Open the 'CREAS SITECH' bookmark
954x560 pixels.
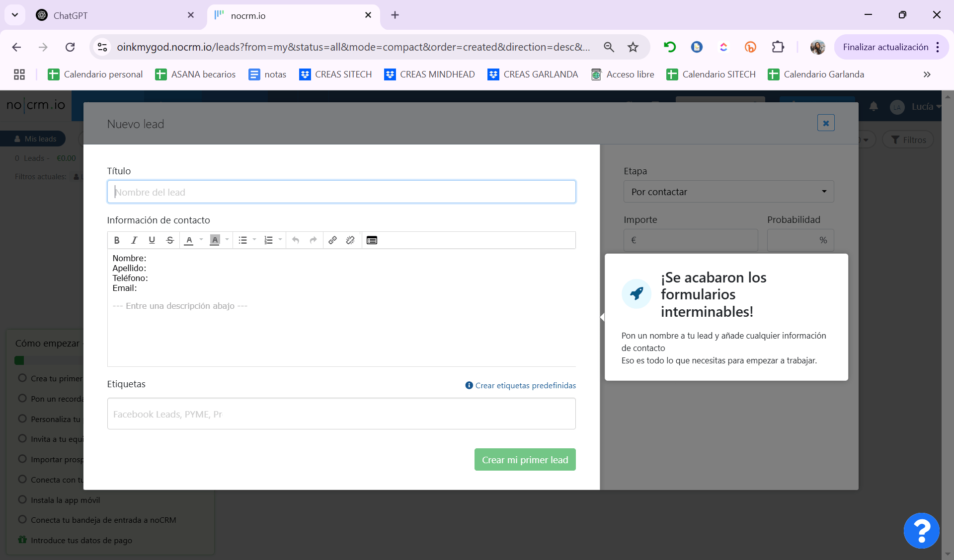tap(335, 74)
